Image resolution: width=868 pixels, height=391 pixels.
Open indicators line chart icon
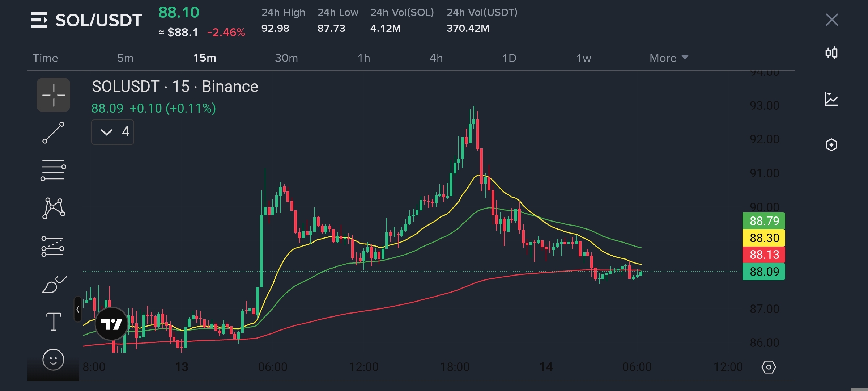831,99
